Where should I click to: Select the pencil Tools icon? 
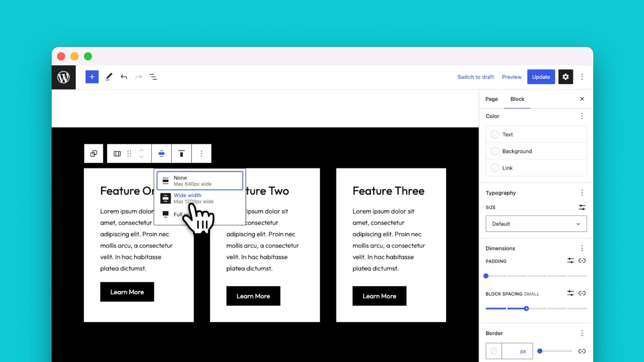[x=109, y=77]
